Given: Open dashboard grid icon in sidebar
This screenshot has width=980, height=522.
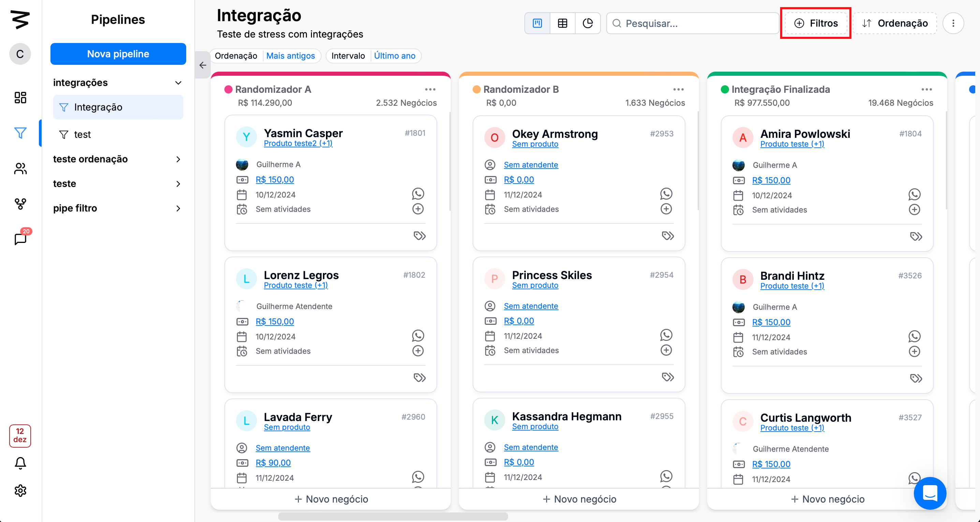Looking at the screenshot, I should pos(20,98).
